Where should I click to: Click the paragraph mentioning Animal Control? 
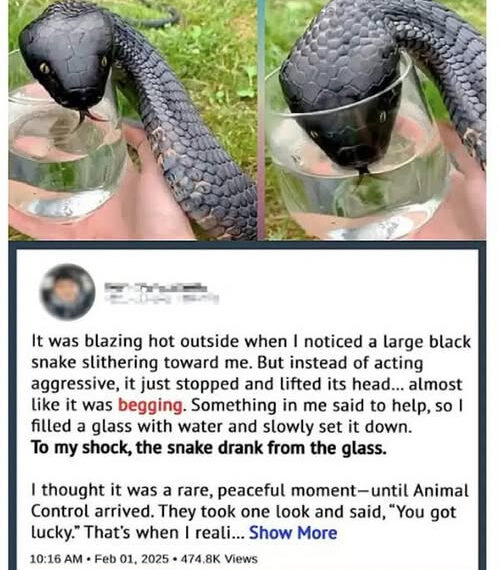click(x=250, y=511)
